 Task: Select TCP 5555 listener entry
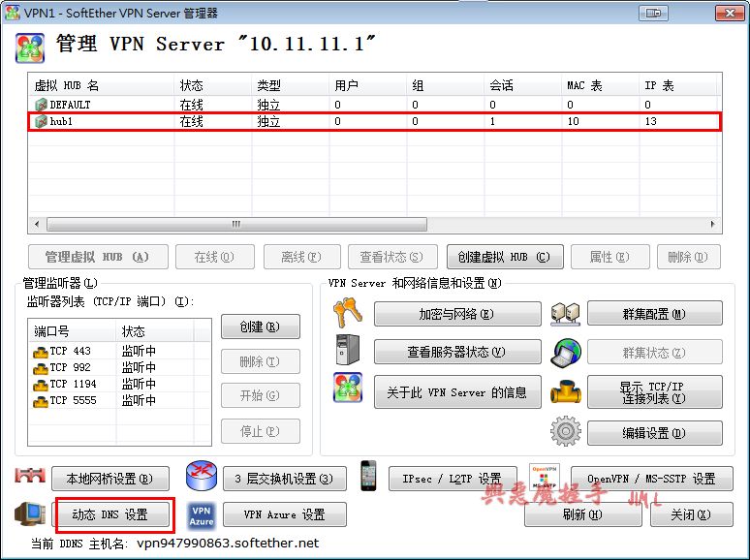[x=119, y=401]
